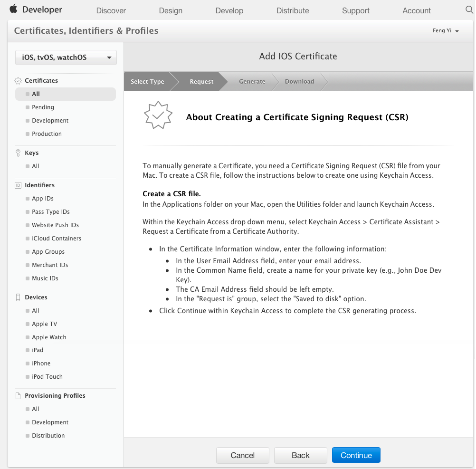
Task: Open the Design menu
Action: coord(171,10)
